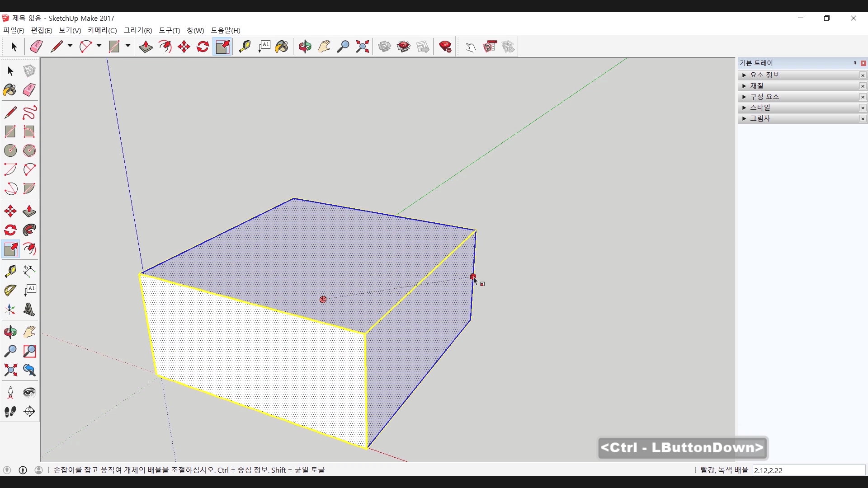
Task: Select the Paint Bucket tool
Action: (10, 90)
